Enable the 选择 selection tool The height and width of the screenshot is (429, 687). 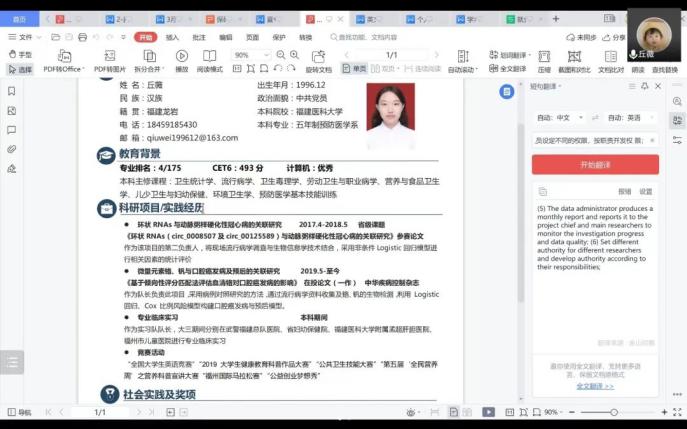click(x=19, y=69)
